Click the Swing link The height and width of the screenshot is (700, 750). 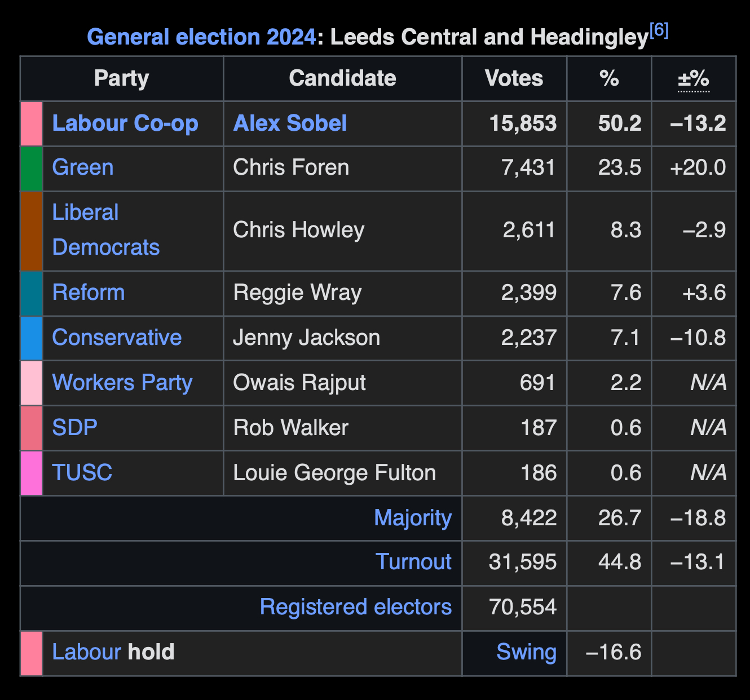[x=526, y=653]
